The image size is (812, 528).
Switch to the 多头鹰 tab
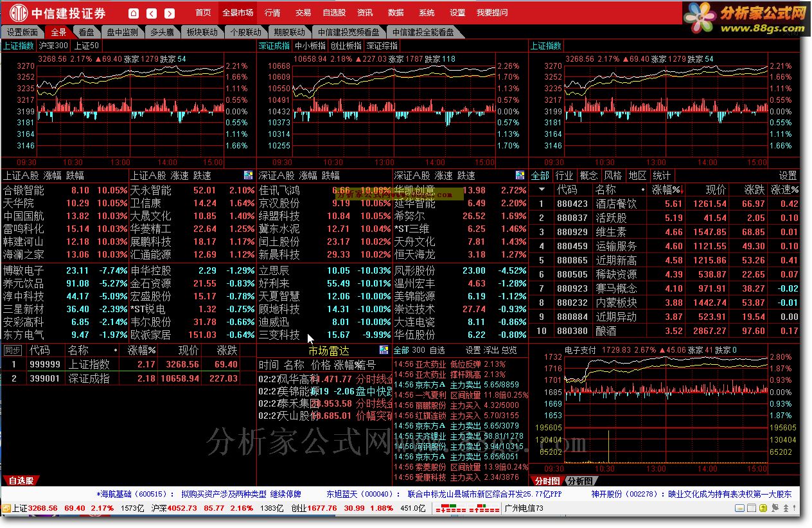pos(162,32)
